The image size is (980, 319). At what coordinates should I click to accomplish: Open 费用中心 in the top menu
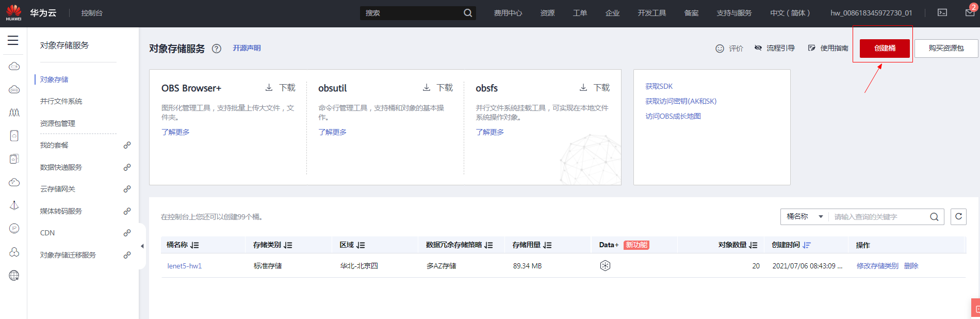(508, 13)
